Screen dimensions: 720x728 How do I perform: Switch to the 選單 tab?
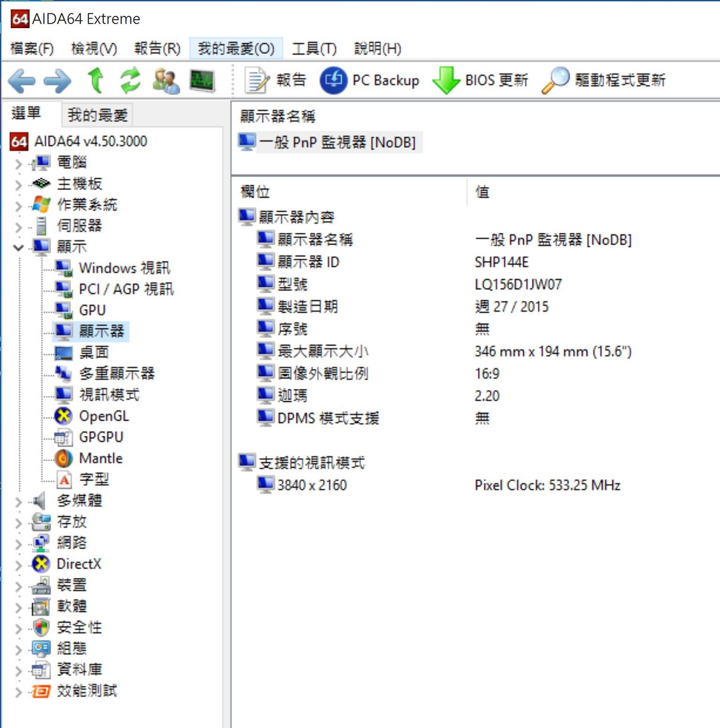click(26, 114)
